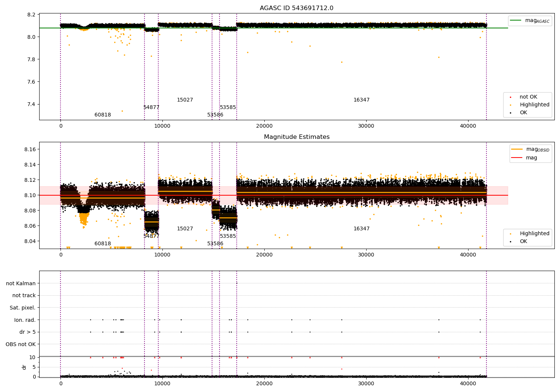This screenshot has height=392, width=560.
Task: Click obsid label 53586 in Magnitude Estimates plot
Action: tap(215, 244)
